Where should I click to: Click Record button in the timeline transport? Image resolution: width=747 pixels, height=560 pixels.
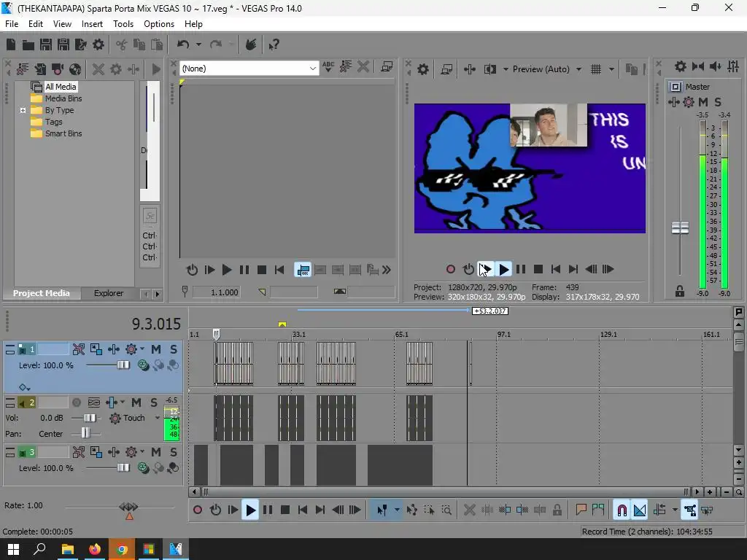click(197, 510)
